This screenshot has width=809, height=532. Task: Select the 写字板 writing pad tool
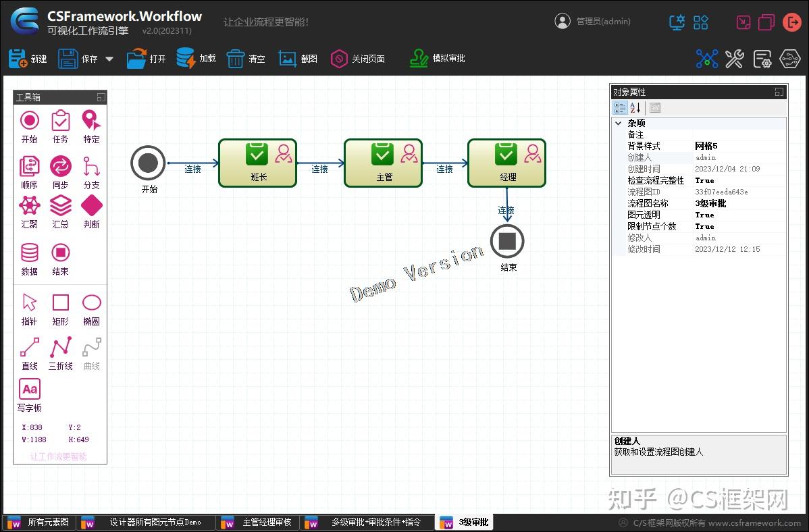click(x=29, y=389)
